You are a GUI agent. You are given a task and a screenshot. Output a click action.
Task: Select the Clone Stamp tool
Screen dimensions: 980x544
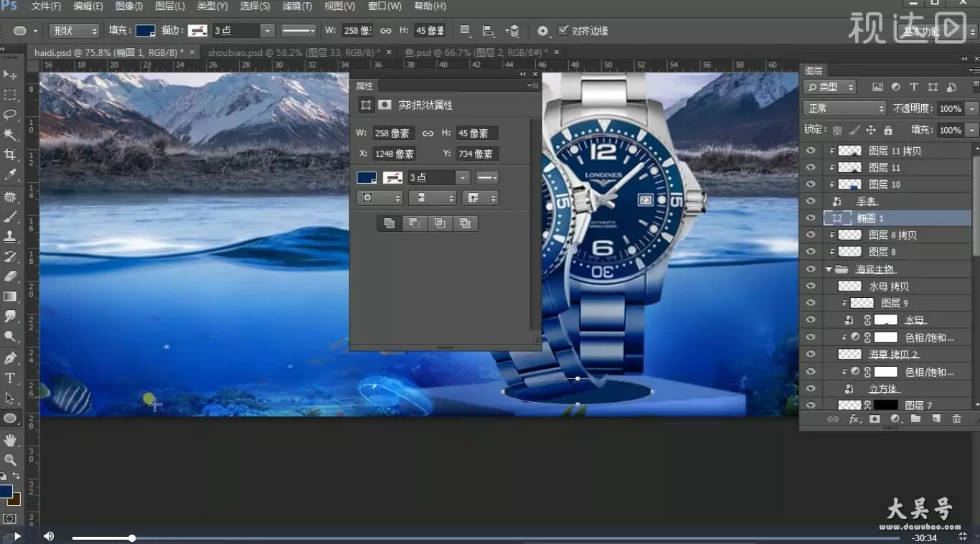[x=10, y=236]
